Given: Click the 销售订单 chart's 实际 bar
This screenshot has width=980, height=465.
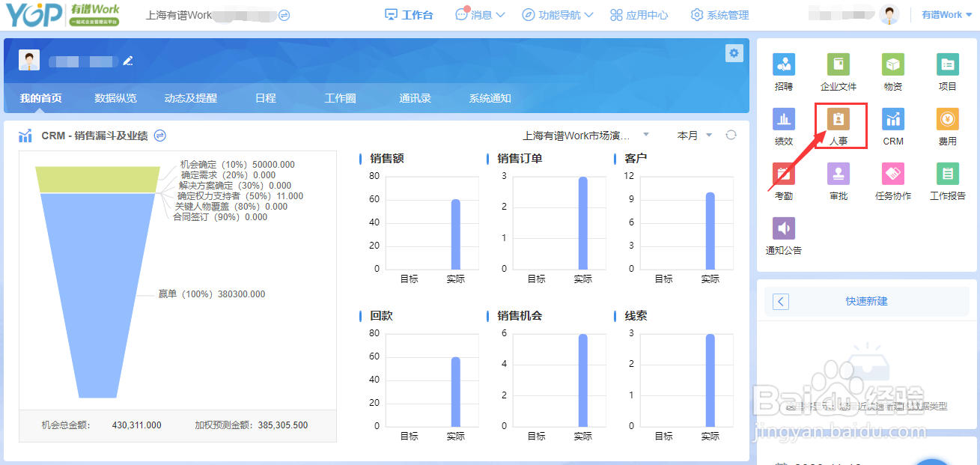Looking at the screenshot, I should (582, 223).
